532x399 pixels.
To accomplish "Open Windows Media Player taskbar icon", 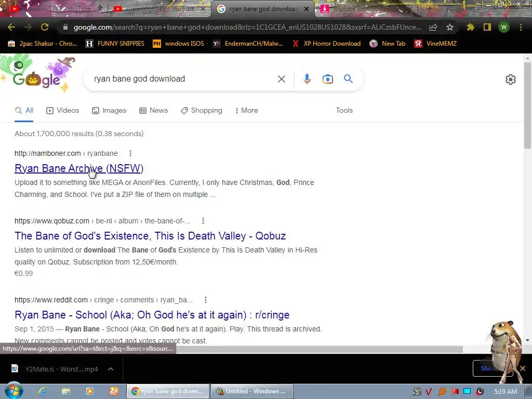I will 89,391.
